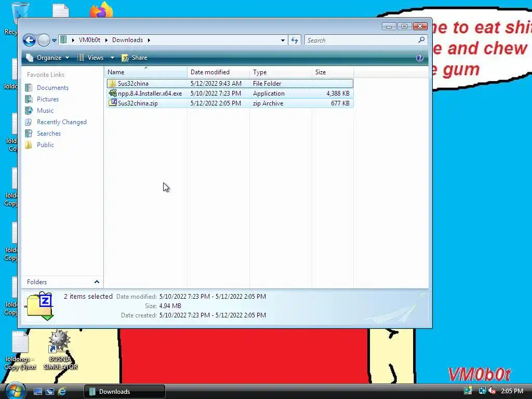532x399 pixels.
Task: Click the Sus32china folder icon
Action: pyautogui.click(x=112, y=83)
